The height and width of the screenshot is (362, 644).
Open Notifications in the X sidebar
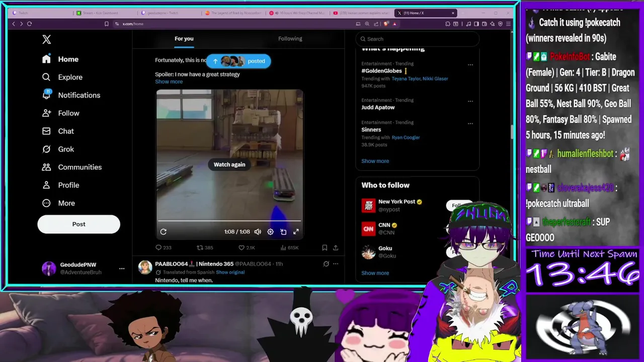click(71, 95)
